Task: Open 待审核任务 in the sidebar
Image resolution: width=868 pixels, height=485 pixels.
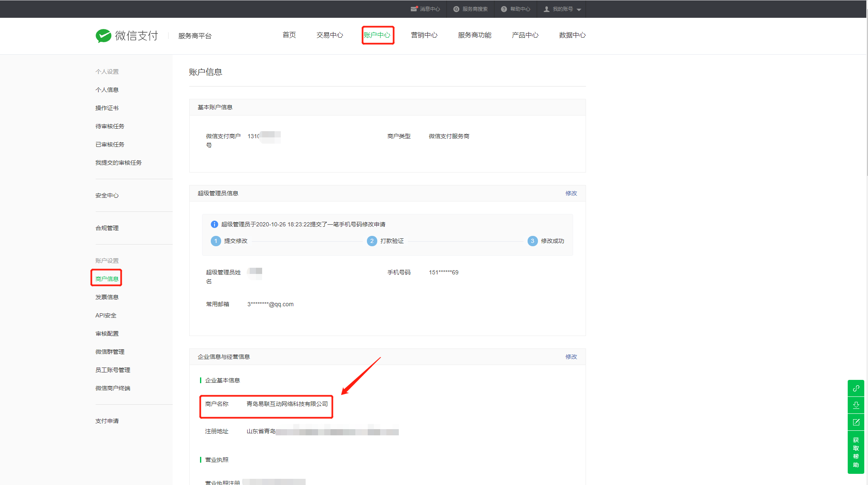Action: pyautogui.click(x=110, y=126)
